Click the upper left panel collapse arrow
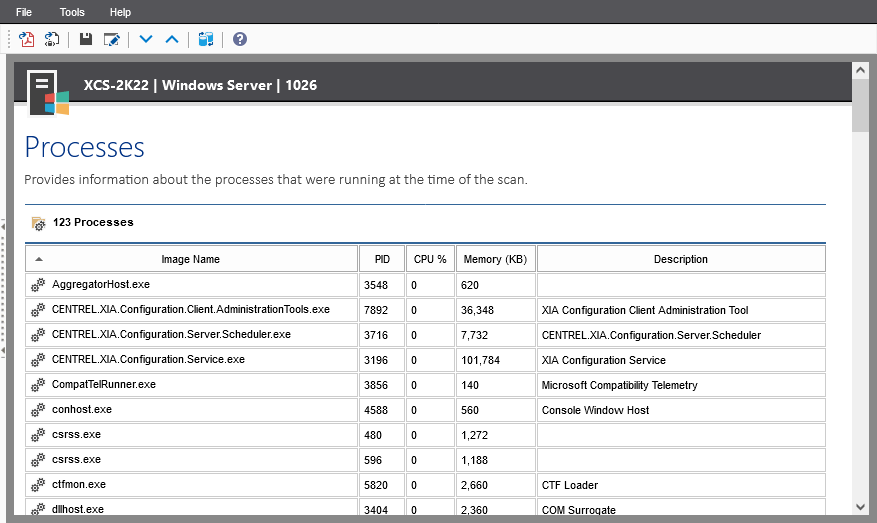The height and width of the screenshot is (523, 877). [x=3, y=227]
